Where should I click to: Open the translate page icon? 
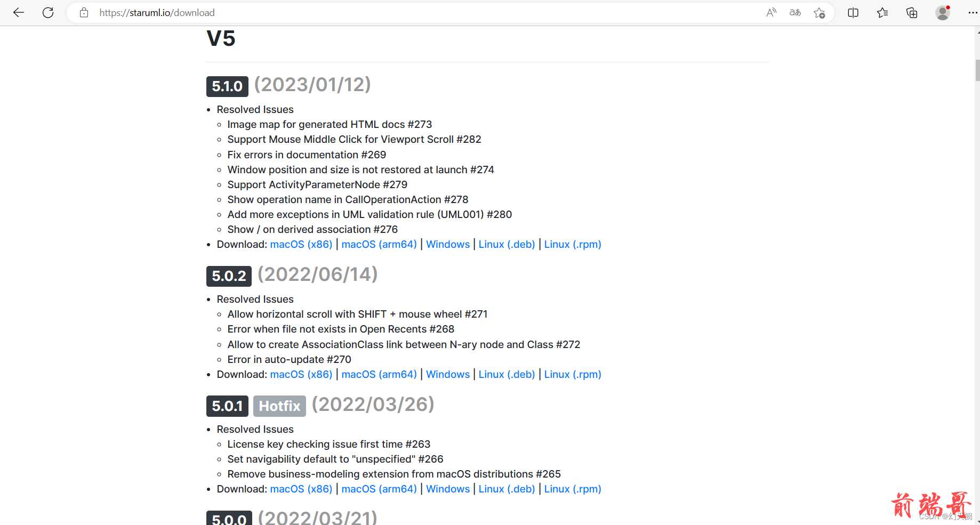(795, 13)
